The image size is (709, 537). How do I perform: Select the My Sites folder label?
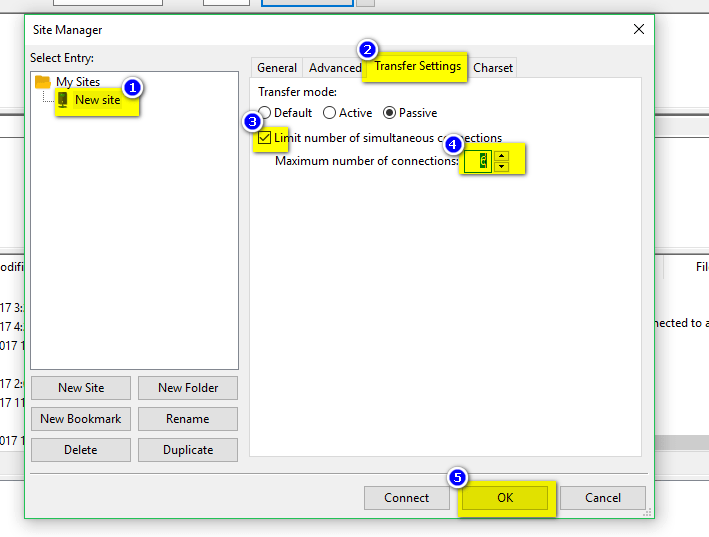78,82
